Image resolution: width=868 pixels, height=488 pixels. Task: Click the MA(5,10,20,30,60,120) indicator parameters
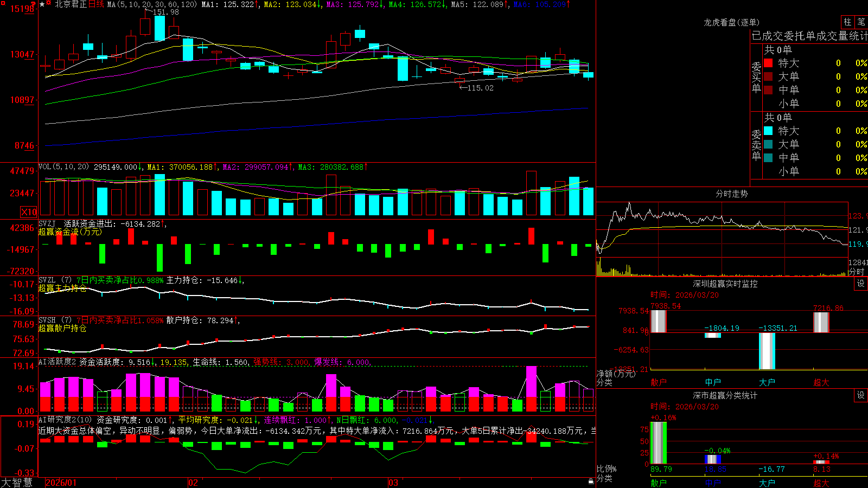152,4
